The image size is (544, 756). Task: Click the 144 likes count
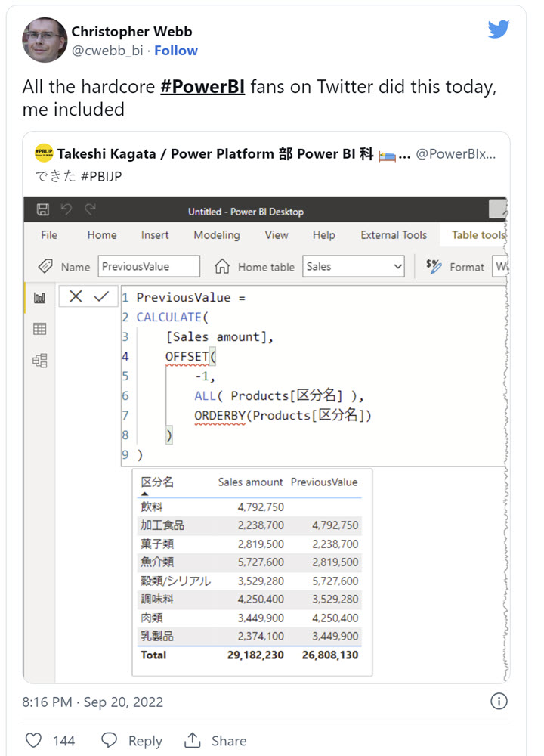click(63, 741)
